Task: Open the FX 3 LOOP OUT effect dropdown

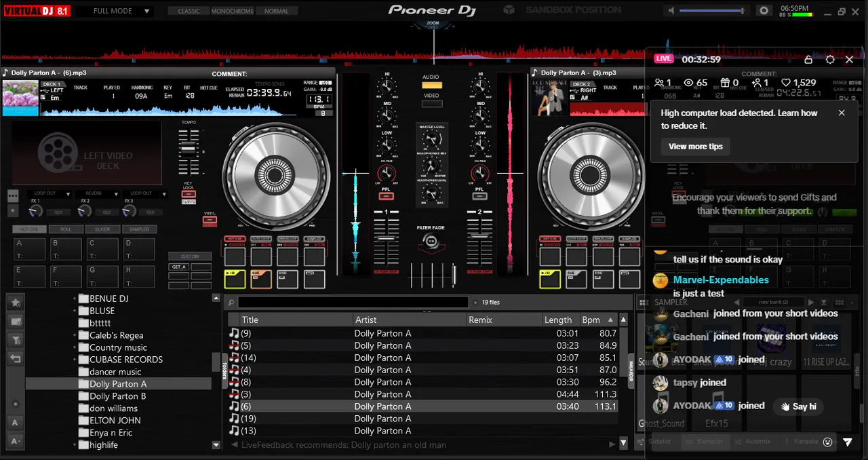Action: pos(145,193)
